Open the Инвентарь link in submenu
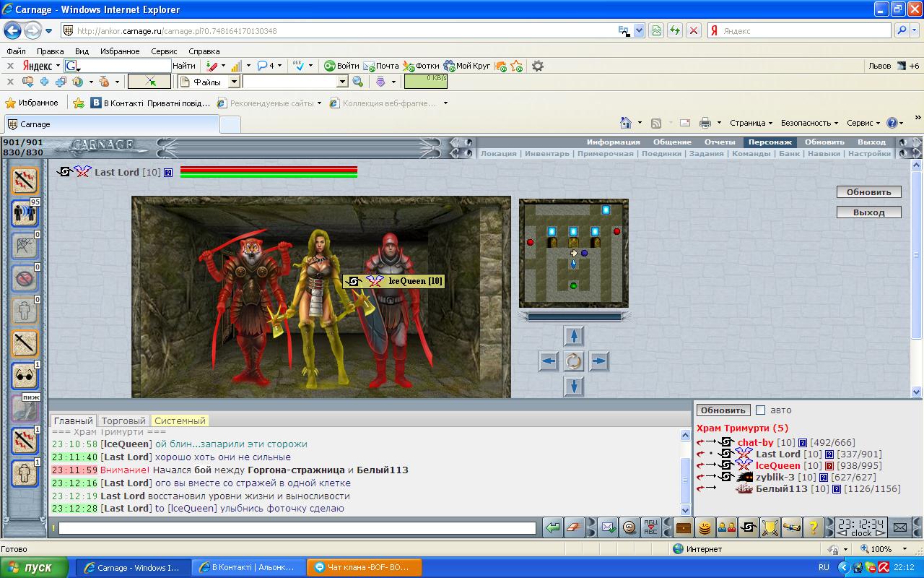This screenshot has height=578, width=924. (x=546, y=153)
